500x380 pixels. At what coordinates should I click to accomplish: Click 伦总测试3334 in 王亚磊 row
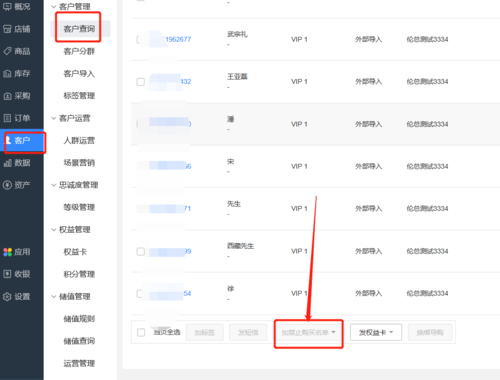point(427,82)
